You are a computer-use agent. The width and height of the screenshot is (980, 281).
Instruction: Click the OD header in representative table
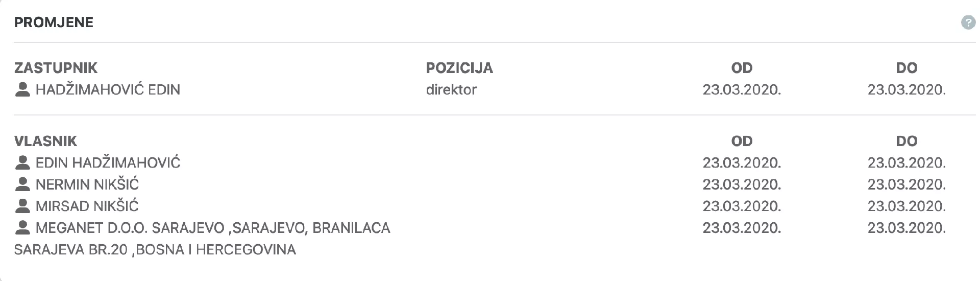[742, 68]
